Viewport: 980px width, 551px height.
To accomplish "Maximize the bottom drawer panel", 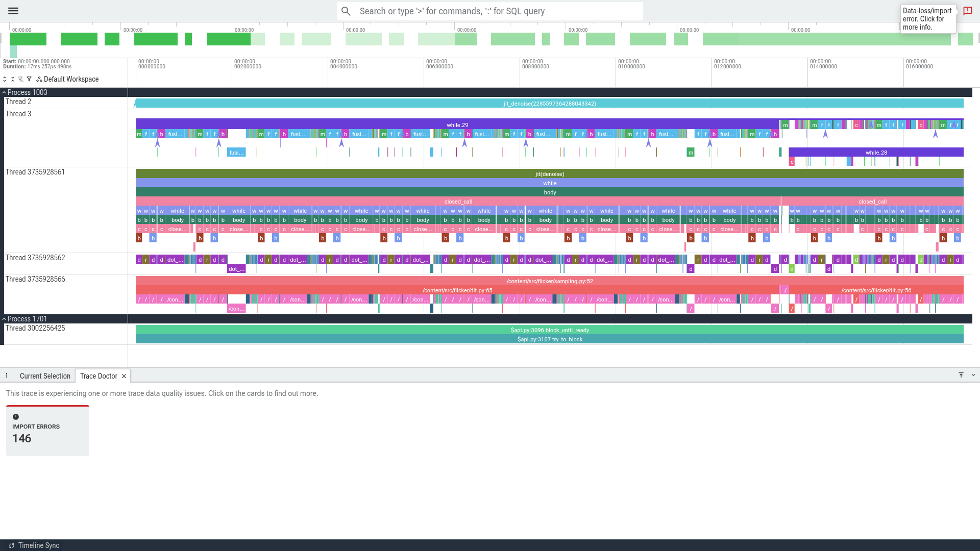I will 961,375.
